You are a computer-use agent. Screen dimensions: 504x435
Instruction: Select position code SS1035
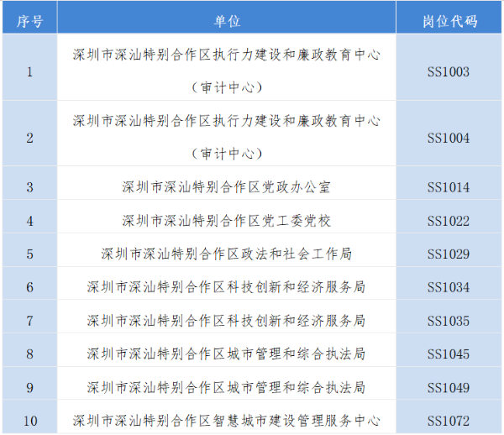pos(449,321)
